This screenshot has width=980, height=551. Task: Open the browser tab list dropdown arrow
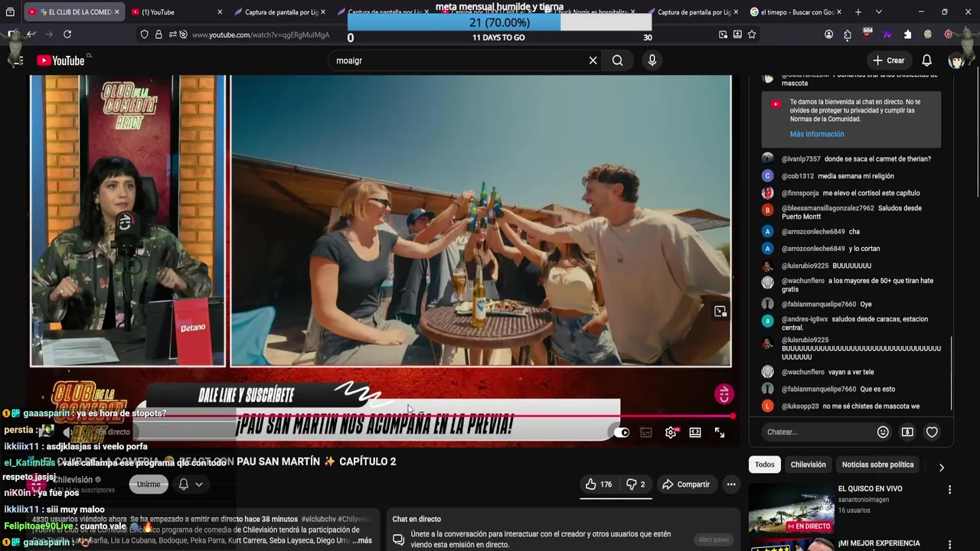click(878, 12)
